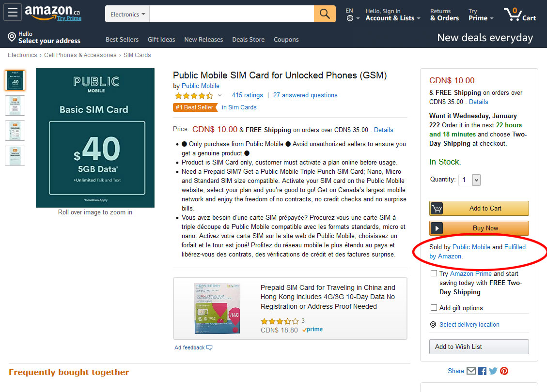Check the Try Amazon Prime box
The width and height of the screenshot is (547, 392).
(434, 273)
